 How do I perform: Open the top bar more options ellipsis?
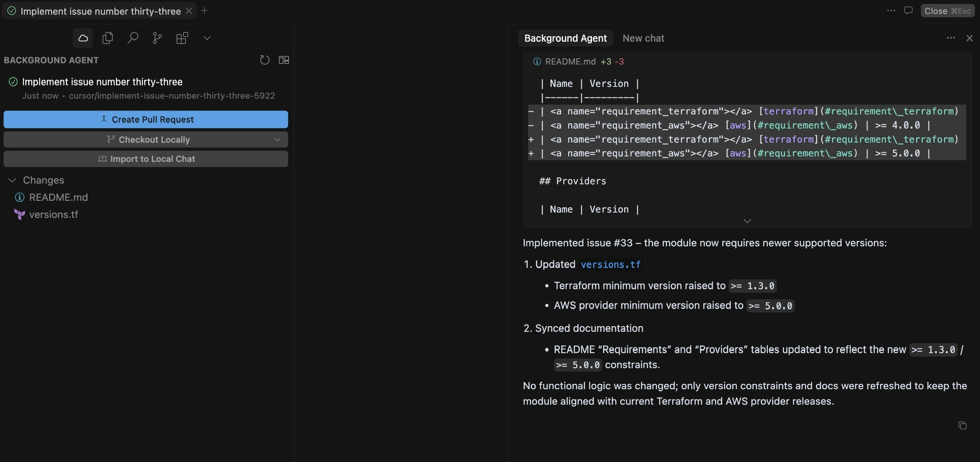891,11
